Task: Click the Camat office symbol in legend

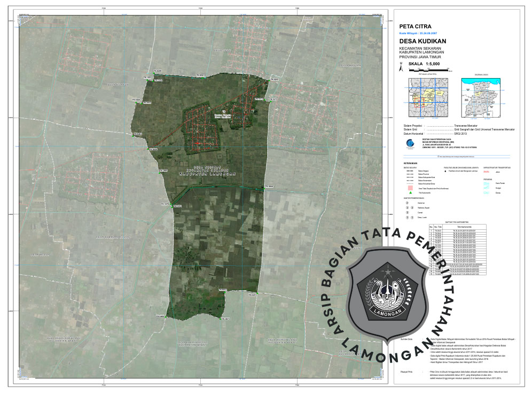Action: (x=407, y=212)
